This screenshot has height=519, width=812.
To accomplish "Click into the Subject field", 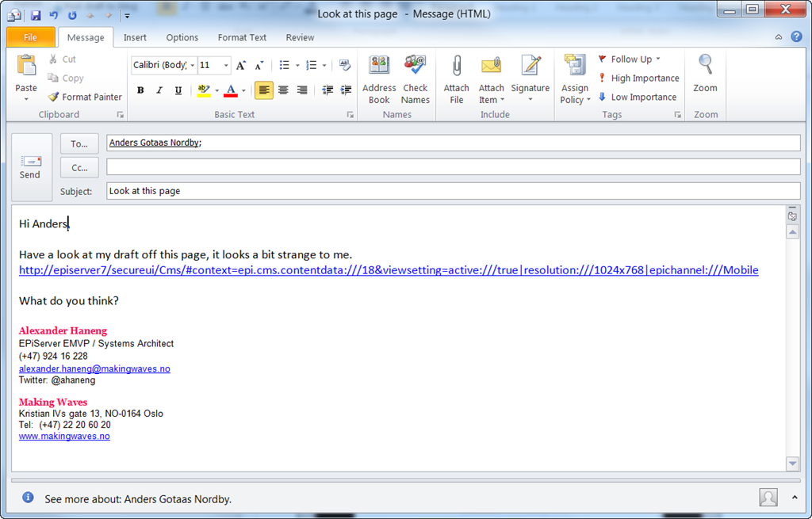I will [452, 191].
